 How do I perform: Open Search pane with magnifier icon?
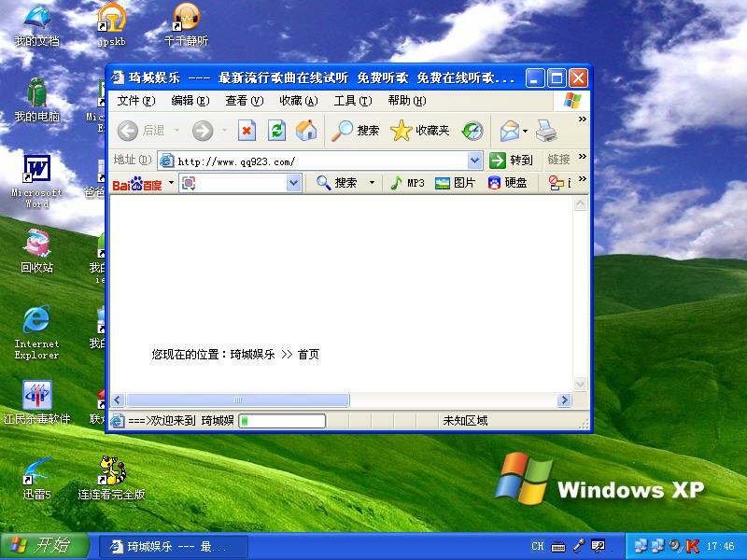click(356, 131)
